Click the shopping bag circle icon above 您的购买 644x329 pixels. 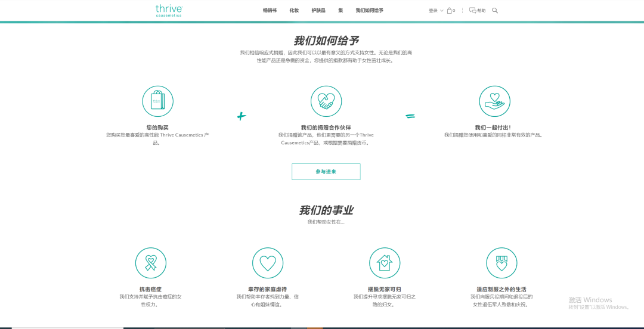point(157,101)
